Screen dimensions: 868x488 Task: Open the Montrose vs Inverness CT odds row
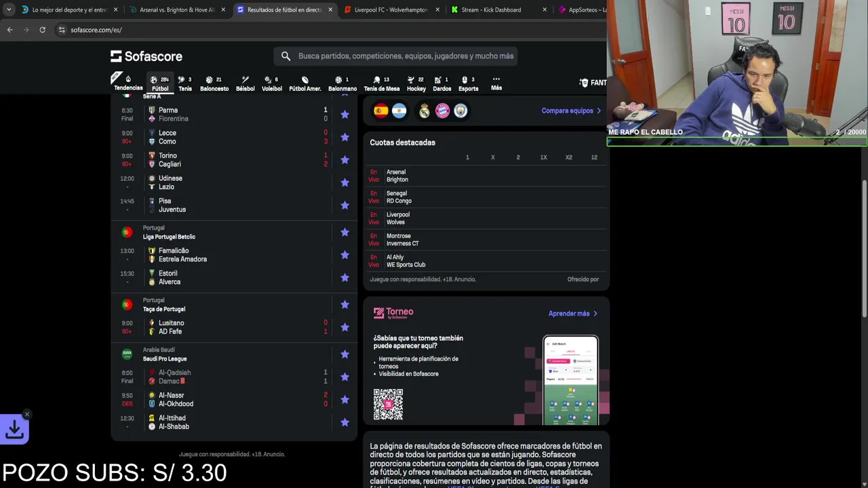coord(486,239)
